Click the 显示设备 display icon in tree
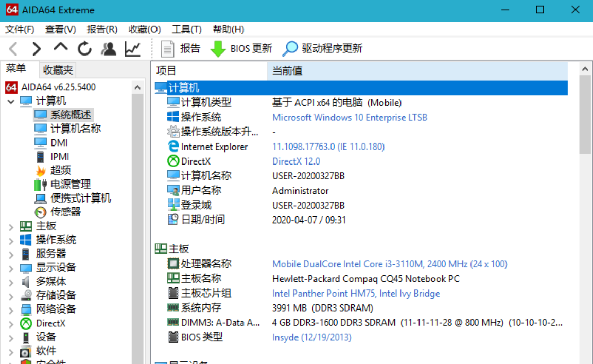The image size is (593, 364). (x=26, y=268)
